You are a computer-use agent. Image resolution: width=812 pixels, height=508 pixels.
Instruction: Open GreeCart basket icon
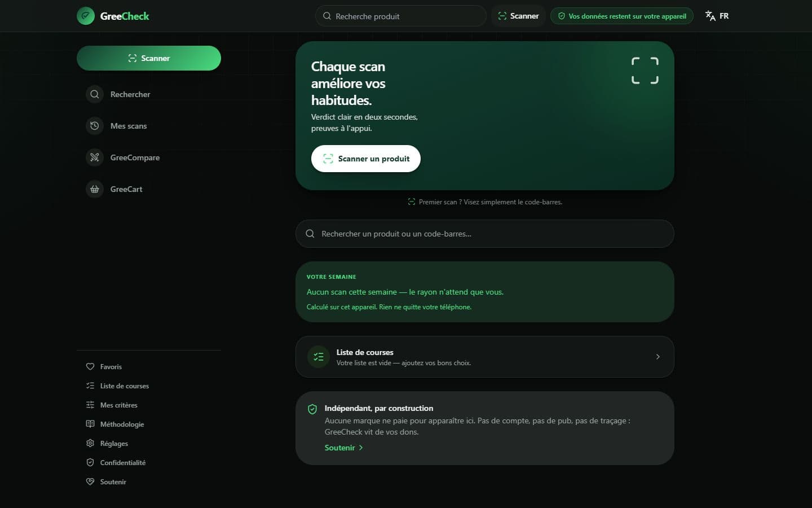point(95,189)
